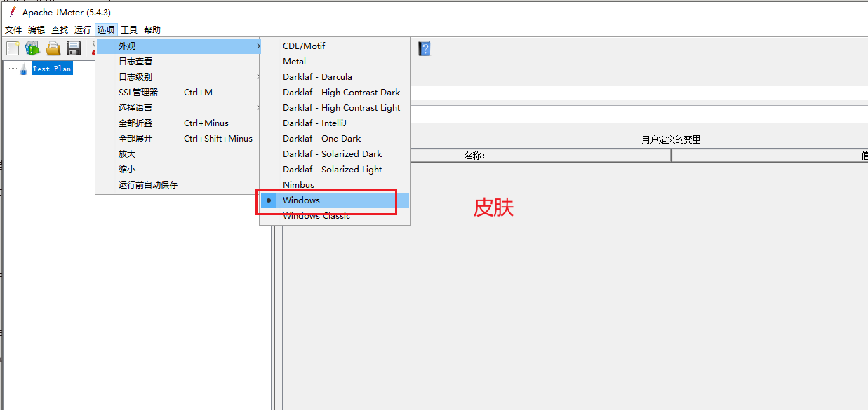Select Darklaf - Solarized Dark theme
This screenshot has height=410, width=868.
click(335, 154)
